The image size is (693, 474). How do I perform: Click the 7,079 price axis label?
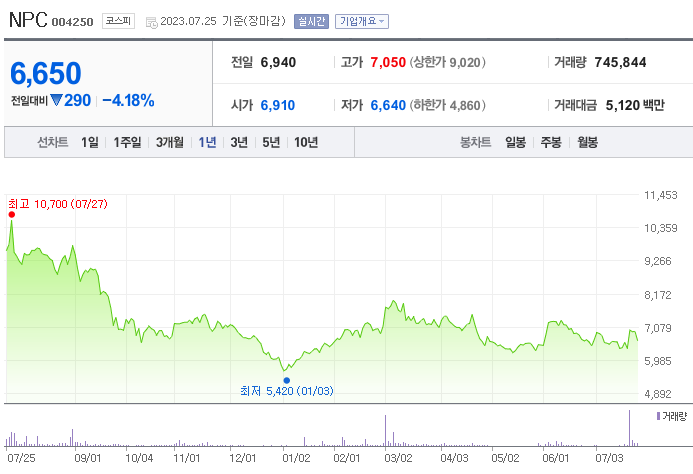click(658, 328)
